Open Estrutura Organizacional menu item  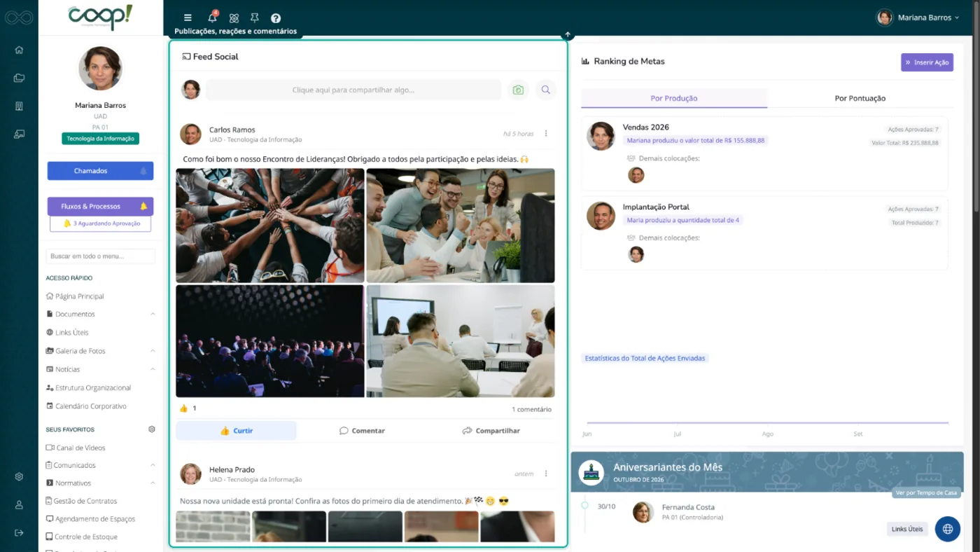point(88,387)
